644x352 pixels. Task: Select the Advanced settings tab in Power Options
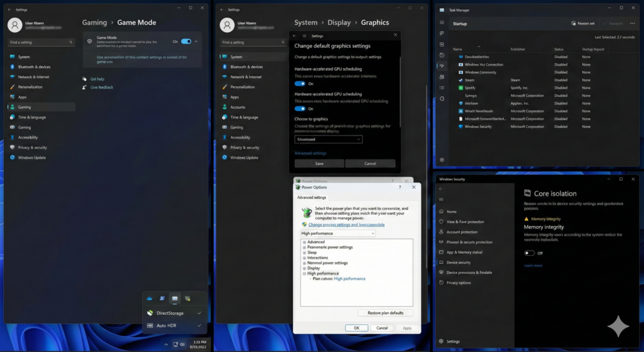[311, 197]
